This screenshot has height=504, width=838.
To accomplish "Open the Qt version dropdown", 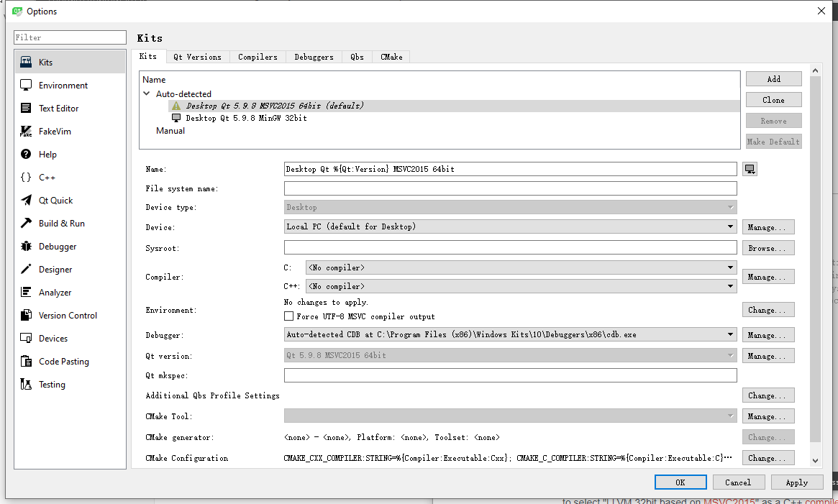I will (511, 355).
